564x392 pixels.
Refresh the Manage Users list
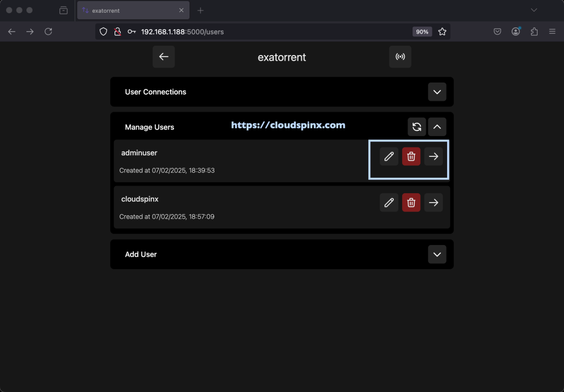(x=417, y=127)
